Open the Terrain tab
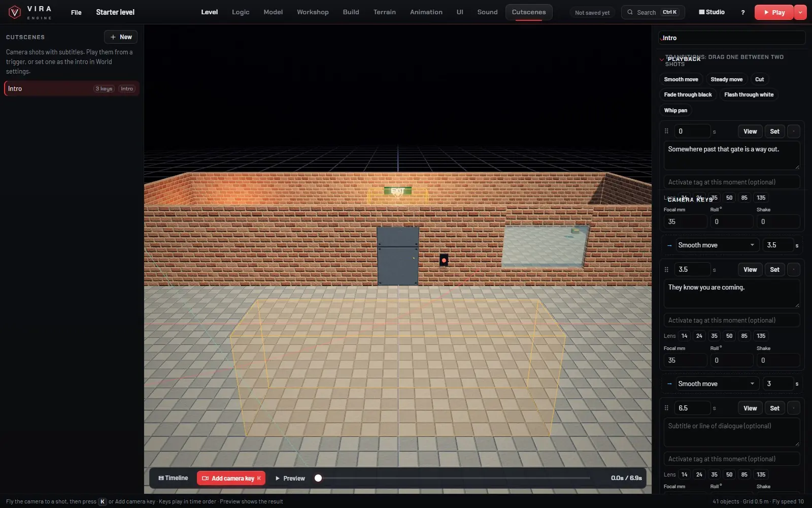 (384, 12)
